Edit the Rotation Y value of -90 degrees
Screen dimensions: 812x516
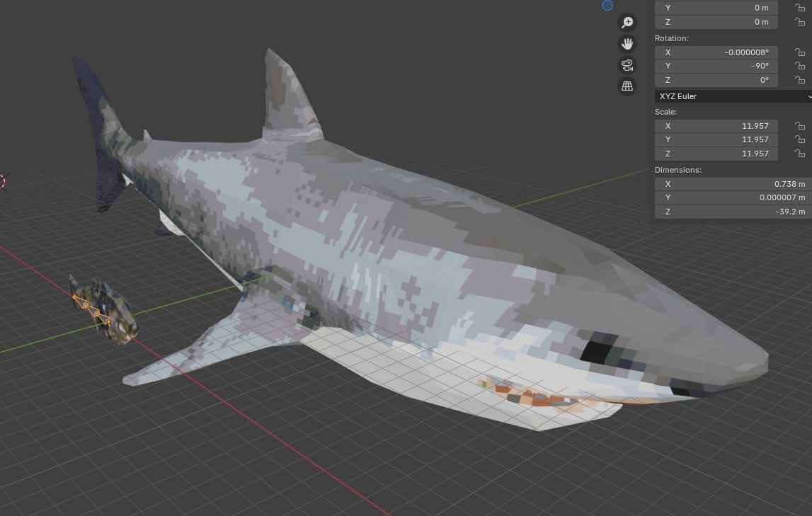(x=716, y=66)
